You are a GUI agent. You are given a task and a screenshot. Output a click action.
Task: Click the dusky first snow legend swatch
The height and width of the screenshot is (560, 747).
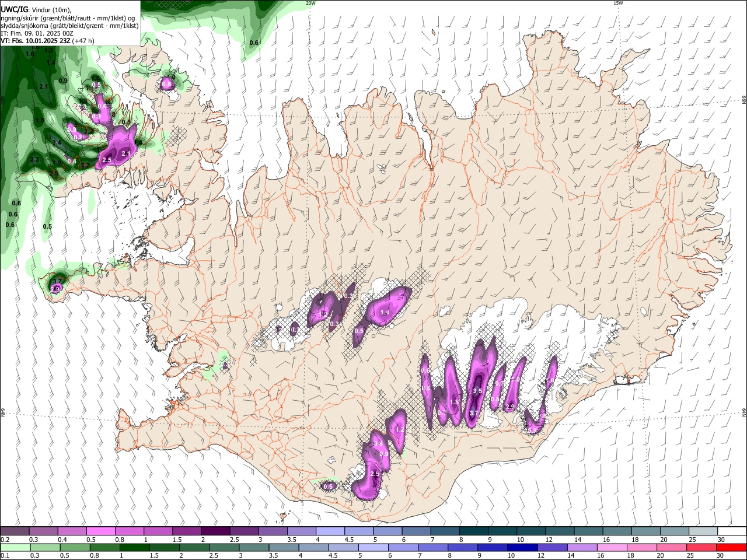15,531
